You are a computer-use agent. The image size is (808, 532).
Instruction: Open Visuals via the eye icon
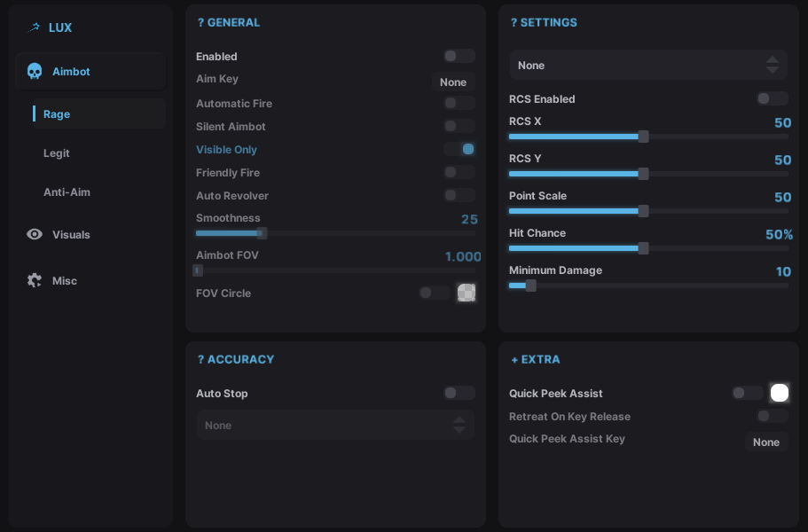click(x=35, y=235)
